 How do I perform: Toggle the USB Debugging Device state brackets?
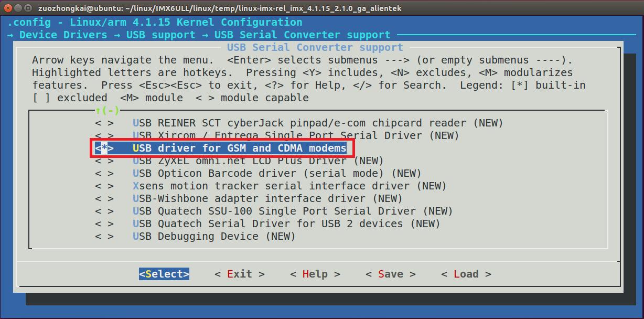104,236
